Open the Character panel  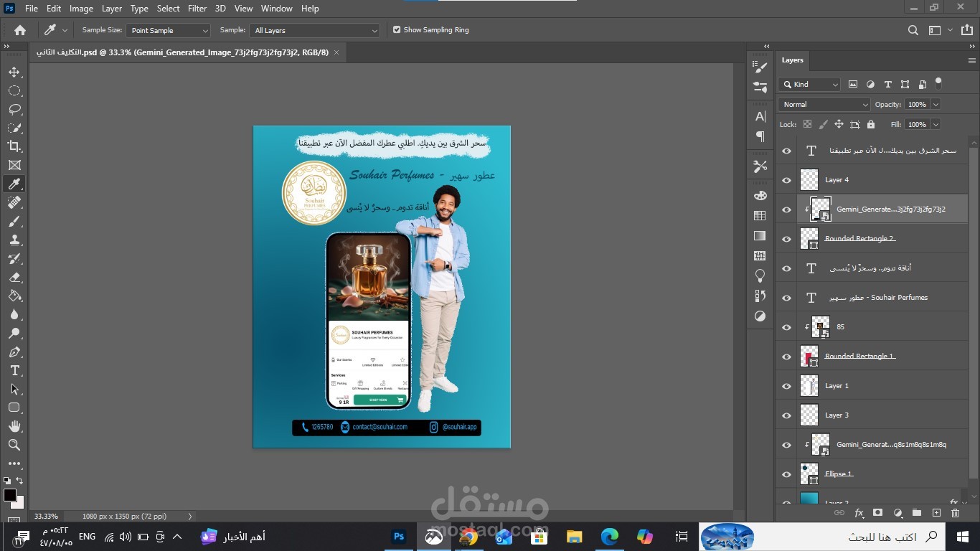(x=760, y=116)
